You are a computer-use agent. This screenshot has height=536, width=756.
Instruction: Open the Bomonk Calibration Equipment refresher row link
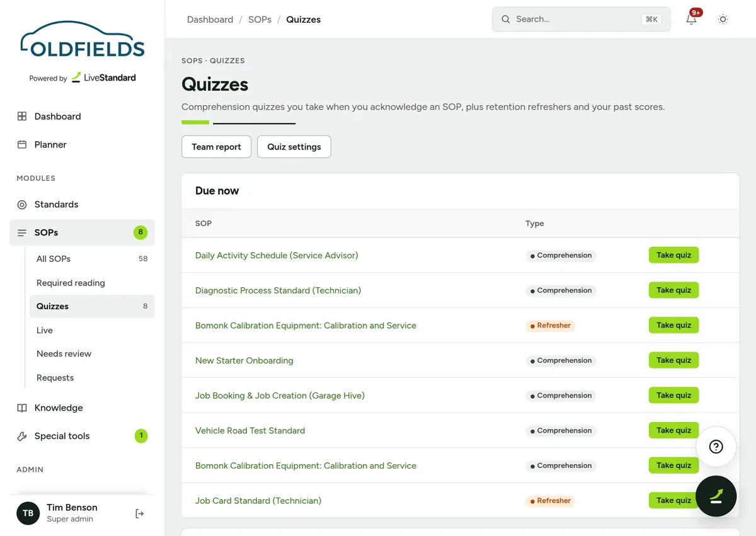pyautogui.click(x=306, y=326)
